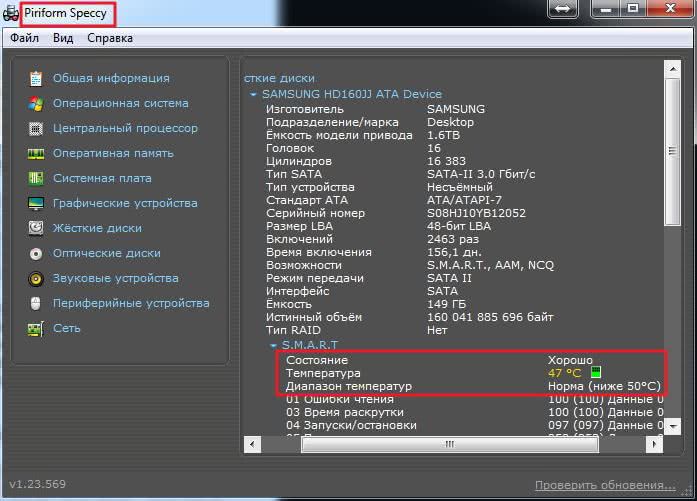Viewport: 697px width, 501px height.
Task: Click the value 160 041 885 696 байт
Action: 490,317
